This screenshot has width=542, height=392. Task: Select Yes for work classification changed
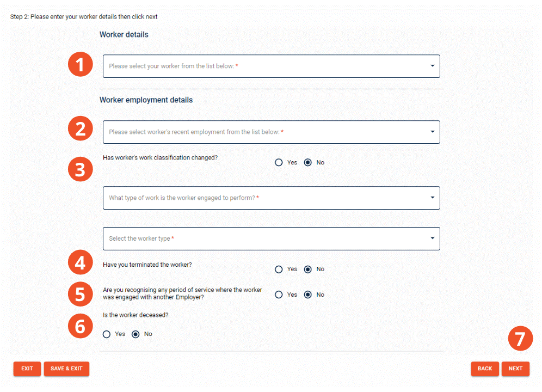coord(279,163)
